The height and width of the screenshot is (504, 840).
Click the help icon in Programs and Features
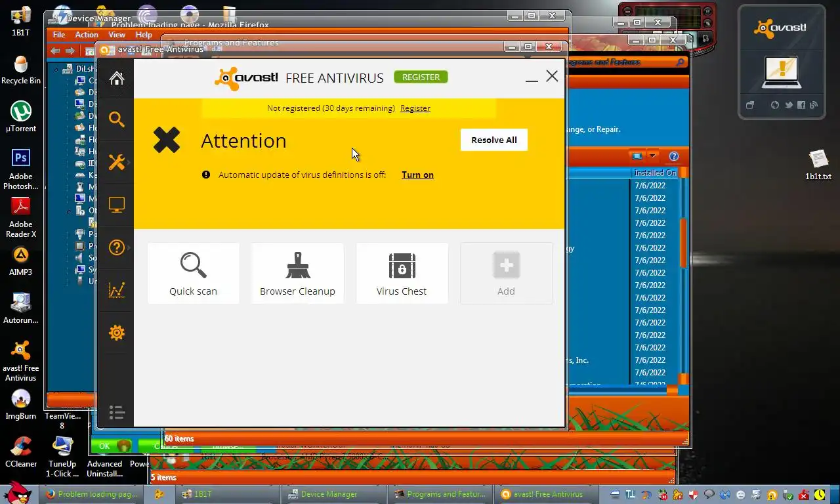pos(673,156)
